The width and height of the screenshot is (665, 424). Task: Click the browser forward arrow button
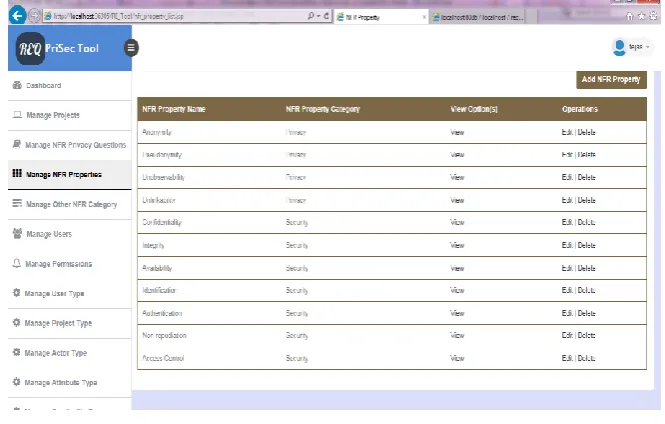click(x=34, y=16)
